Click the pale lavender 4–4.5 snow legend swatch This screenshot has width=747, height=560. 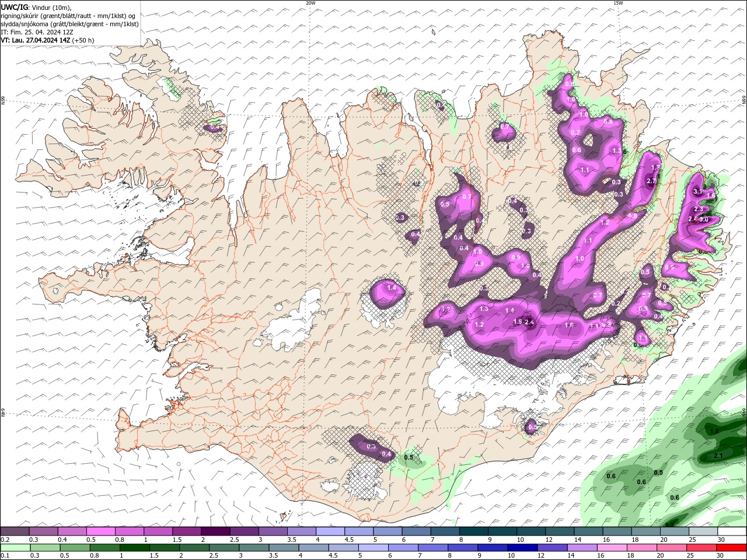330,531
